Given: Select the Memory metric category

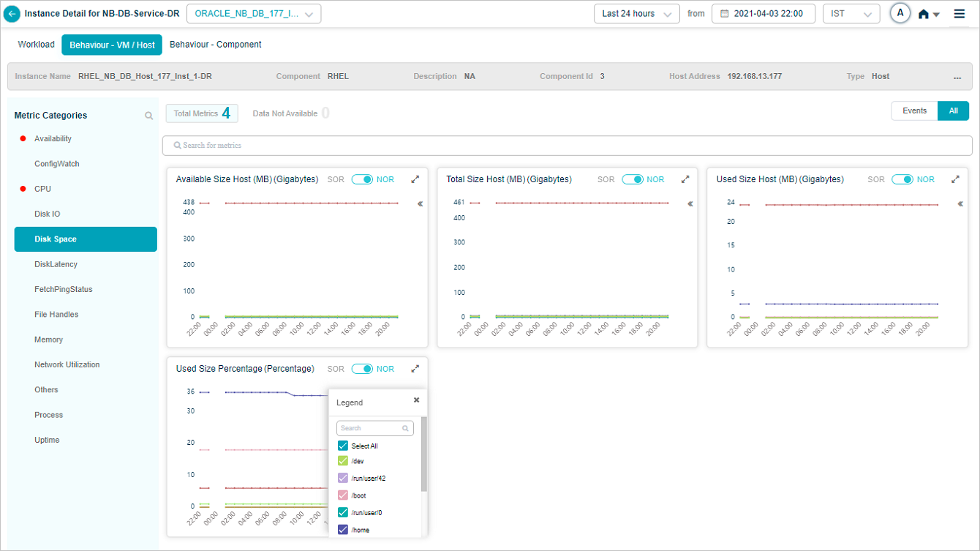Looking at the screenshot, I should pyautogui.click(x=48, y=340).
